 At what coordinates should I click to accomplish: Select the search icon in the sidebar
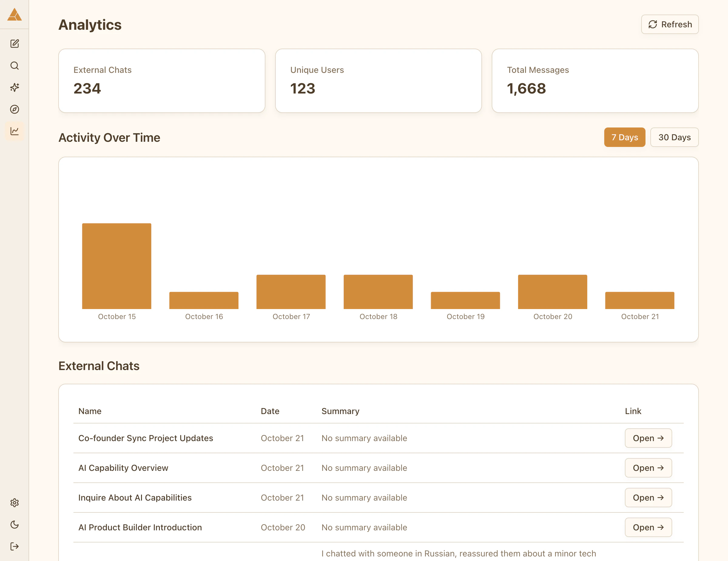click(15, 65)
